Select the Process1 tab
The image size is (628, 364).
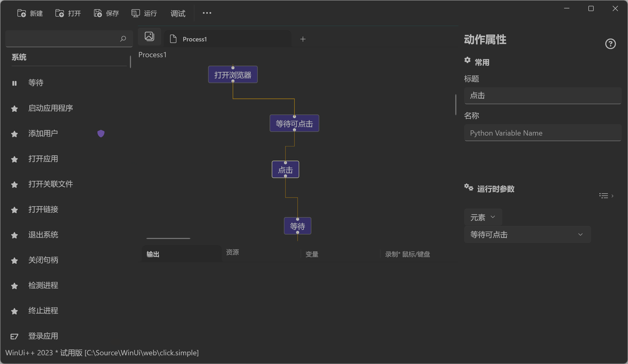[x=195, y=39]
